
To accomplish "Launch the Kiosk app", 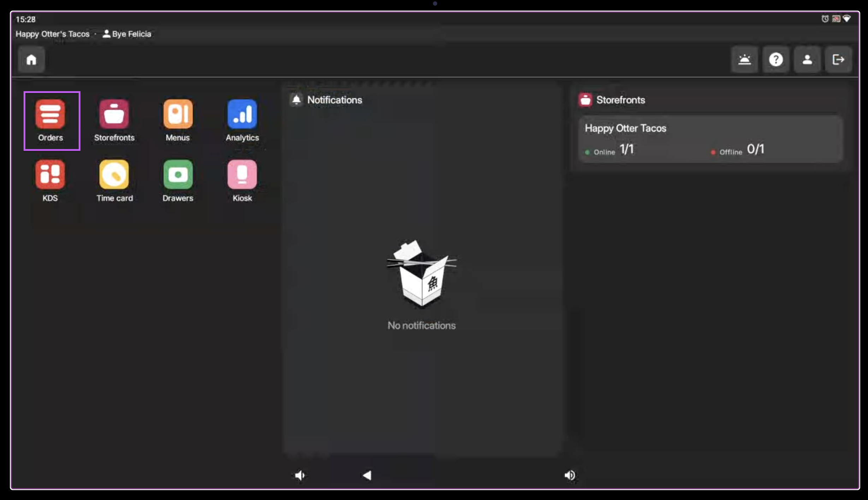I will 242,175.
